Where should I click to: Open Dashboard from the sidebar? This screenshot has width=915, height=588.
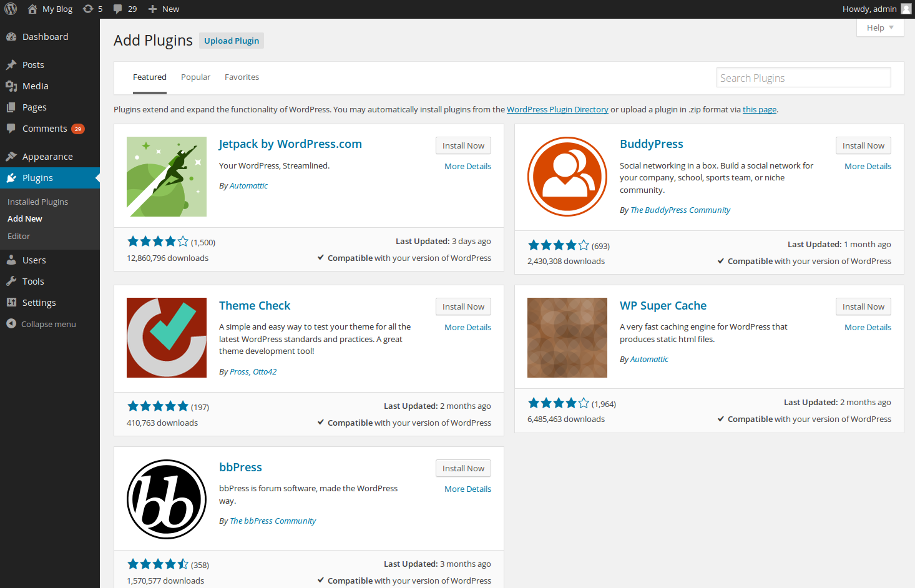(45, 37)
